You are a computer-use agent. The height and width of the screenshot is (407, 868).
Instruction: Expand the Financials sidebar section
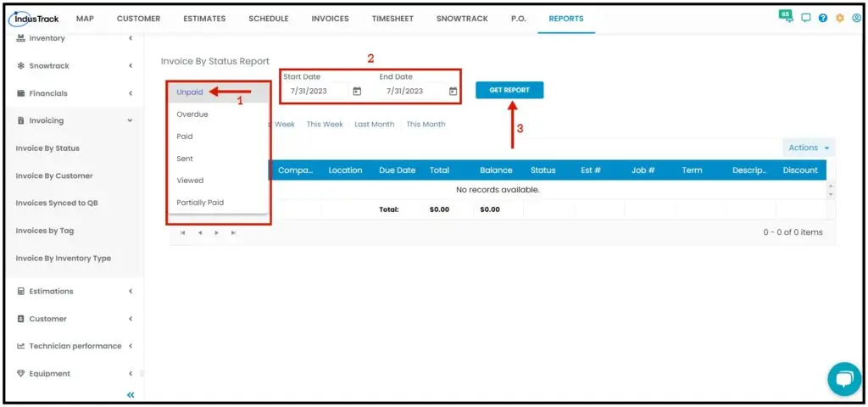(x=131, y=93)
